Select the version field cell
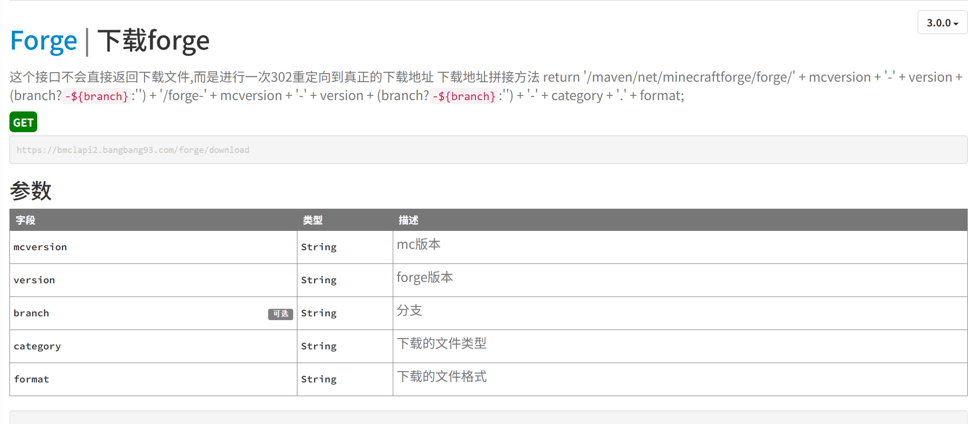The image size is (980, 424). coord(34,280)
